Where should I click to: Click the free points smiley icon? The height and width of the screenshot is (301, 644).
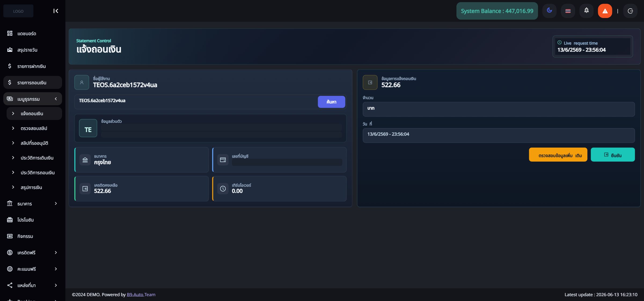point(10,269)
